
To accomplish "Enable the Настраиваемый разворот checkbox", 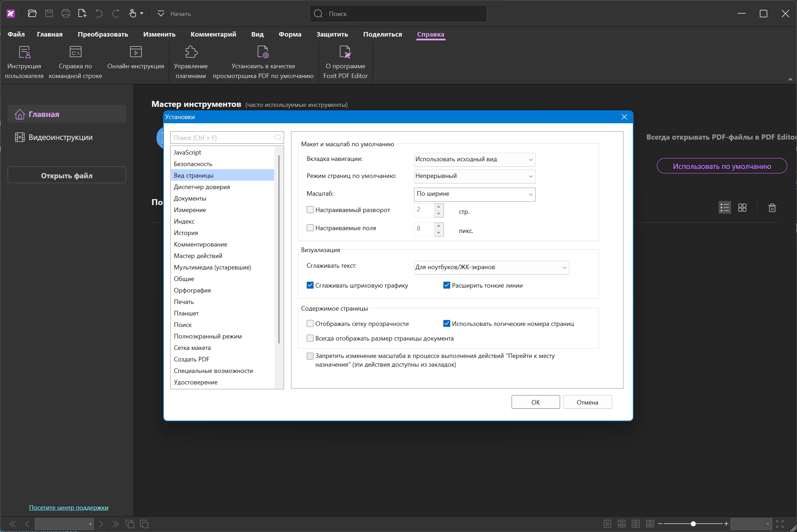I will point(310,210).
